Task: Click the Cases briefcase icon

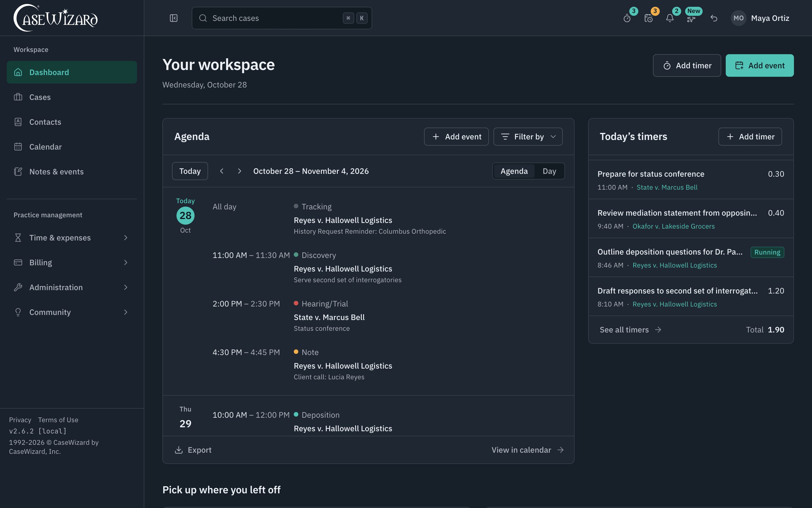Action: point(18,97)
